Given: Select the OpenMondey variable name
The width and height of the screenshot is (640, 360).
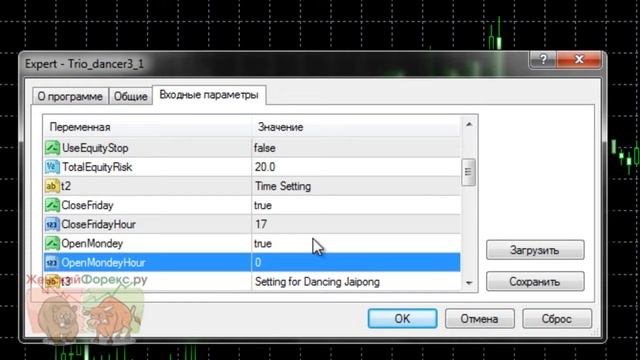Looking at the screenshot, I should click(92, 243).
